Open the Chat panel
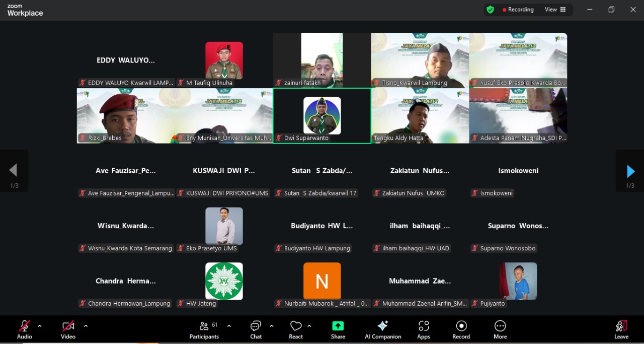 click(x=256, y=329)
